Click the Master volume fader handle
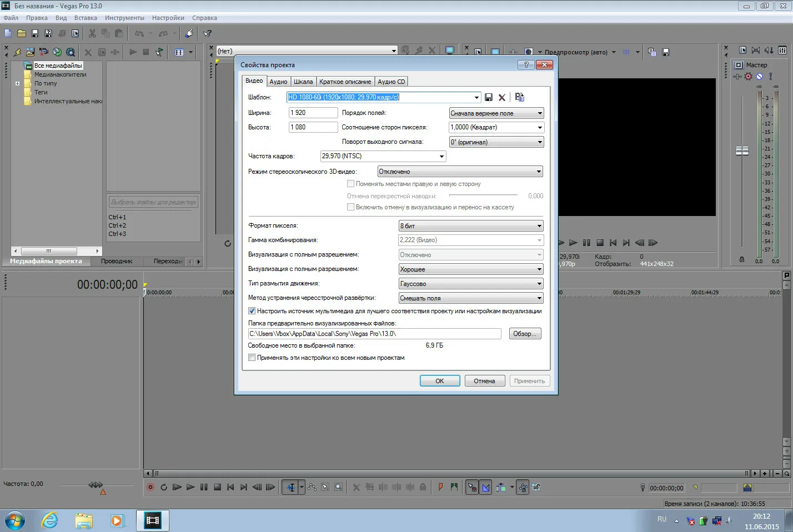Image resolution: width=793 pixels, height=532 pixels. tap(742, 151)
